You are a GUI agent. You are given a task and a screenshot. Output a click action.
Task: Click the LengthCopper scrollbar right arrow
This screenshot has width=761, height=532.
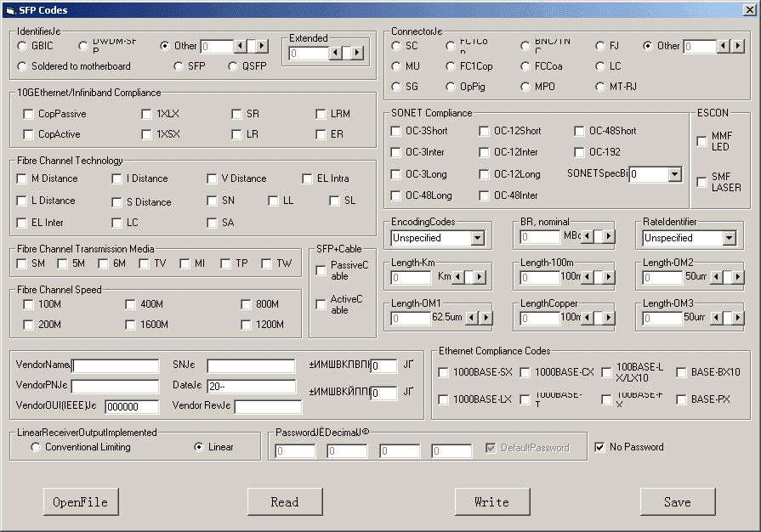coord(609,318)
